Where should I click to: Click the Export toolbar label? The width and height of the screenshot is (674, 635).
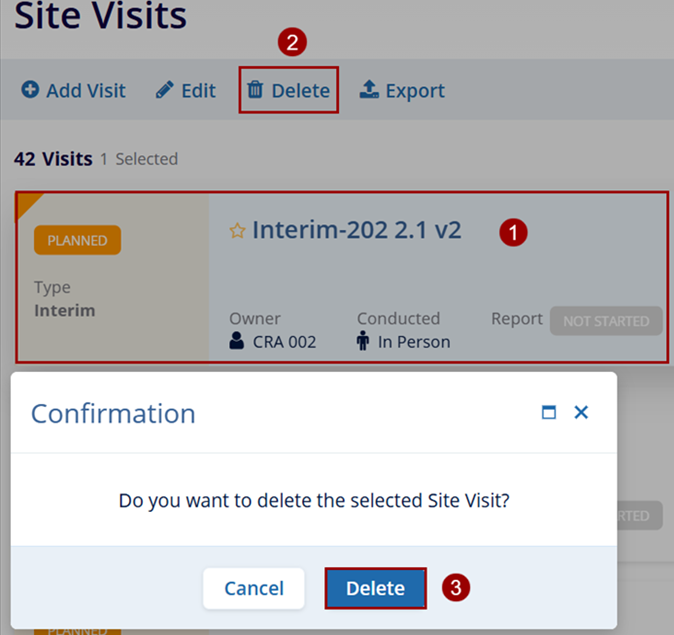[415, 91]
